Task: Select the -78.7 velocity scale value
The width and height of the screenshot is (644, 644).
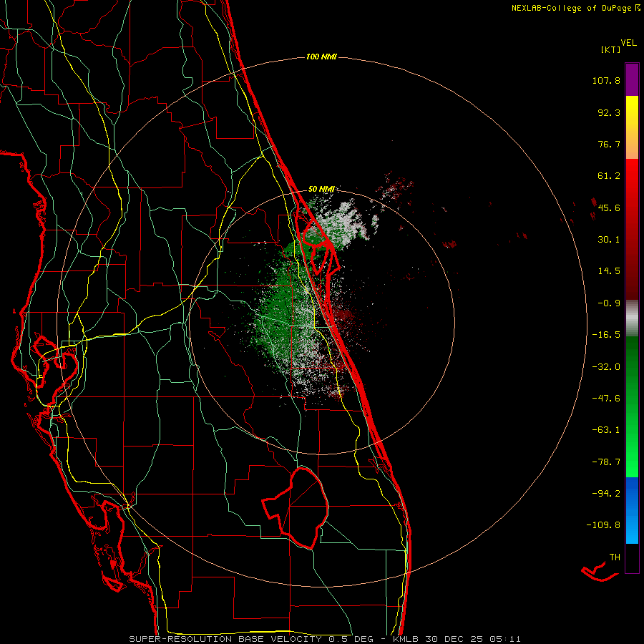Action: (x=606, y=462)
